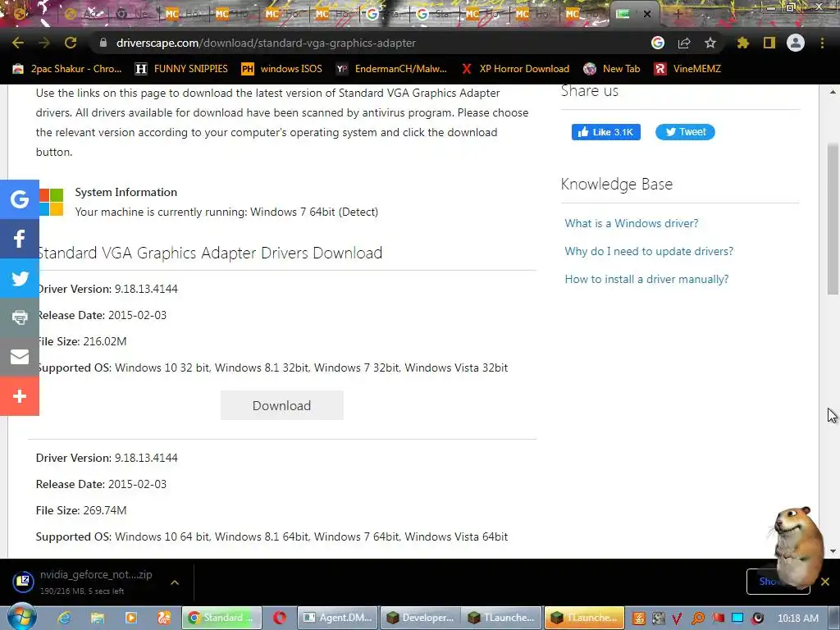Print the page using sidebar printer icon

pyautogui.click(x=20, y=317)
